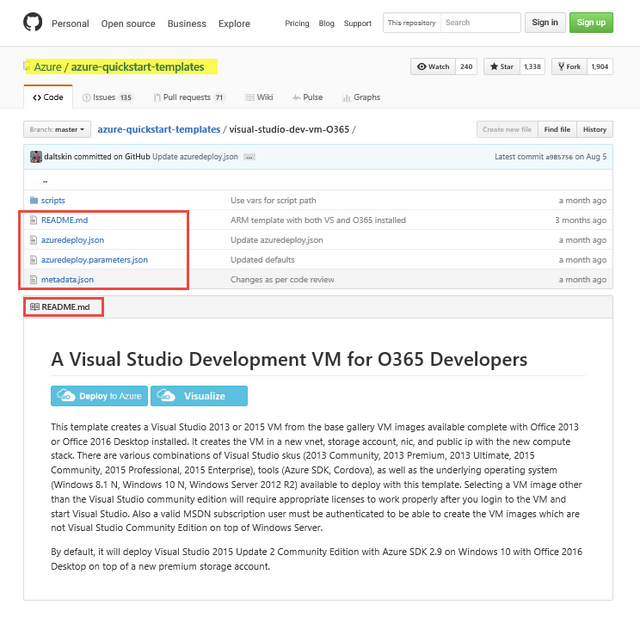The image size is (640, 625).
Task: Click the metadata.json file icon
Action: 34,280
